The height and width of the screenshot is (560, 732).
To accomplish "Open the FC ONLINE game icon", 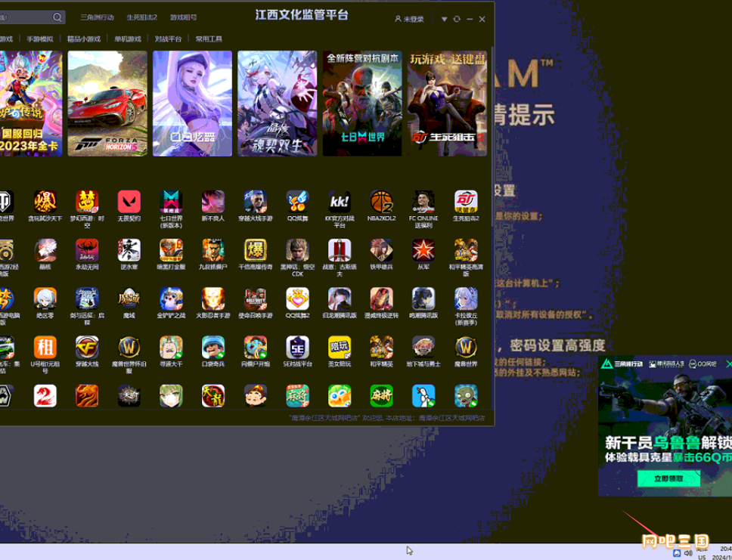I will coord(423,202).
